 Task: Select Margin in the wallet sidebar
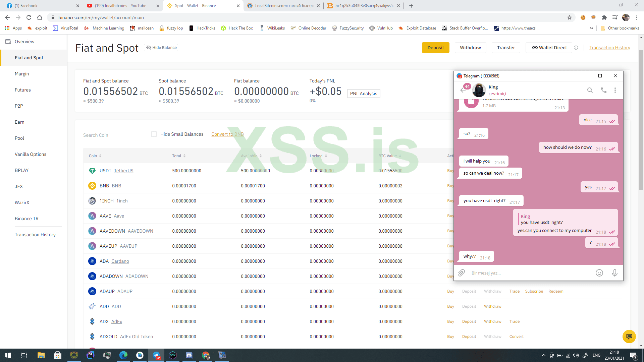(22, 74)
